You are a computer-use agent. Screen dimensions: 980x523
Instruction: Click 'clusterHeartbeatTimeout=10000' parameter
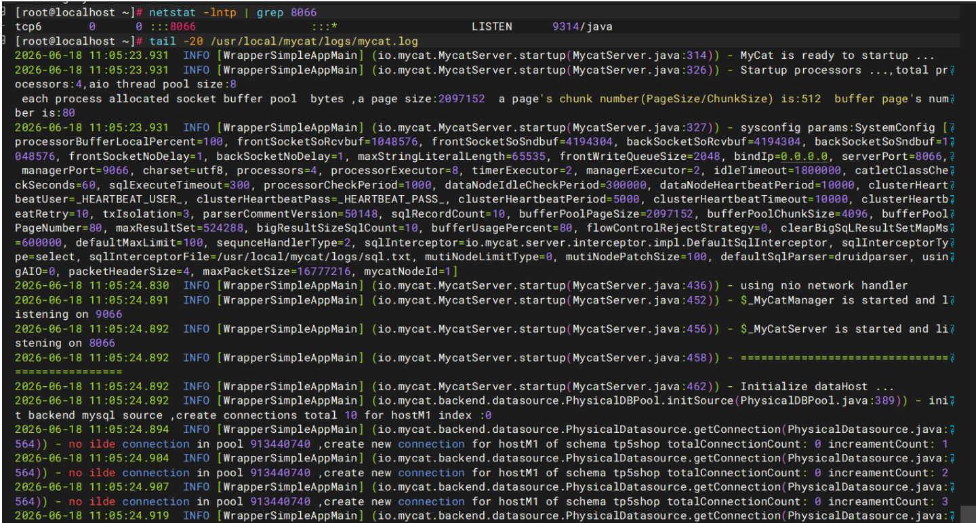750,199
